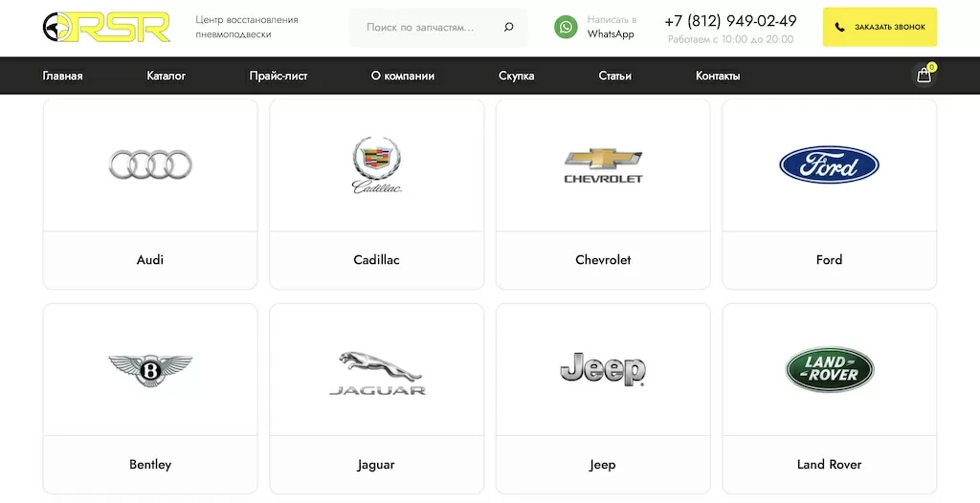Open the Jaguar brand name link
Viewport: 980px width, 503px height.
coord(376,464)
